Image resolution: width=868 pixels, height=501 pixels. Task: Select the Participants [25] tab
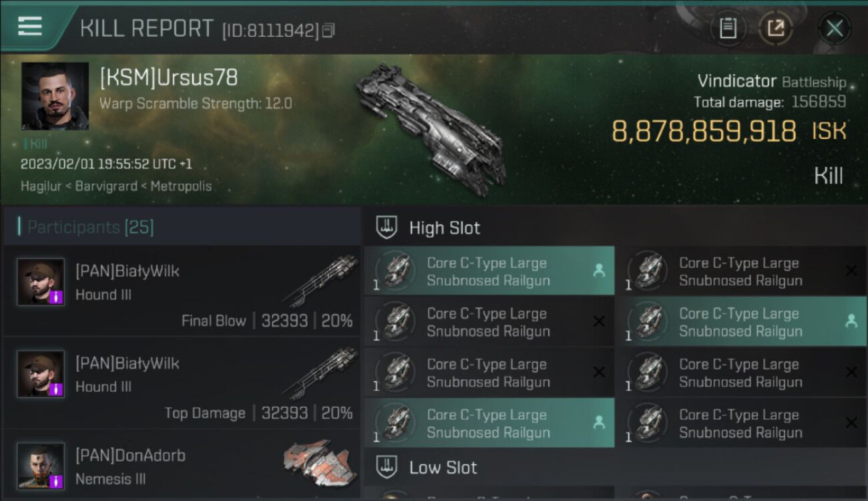90,227
